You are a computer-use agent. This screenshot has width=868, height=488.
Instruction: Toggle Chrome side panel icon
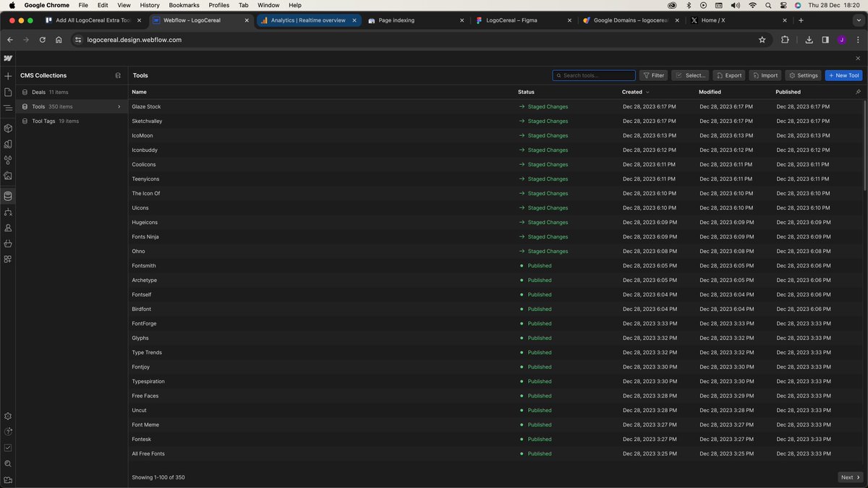pyautogui.click(x=825, y=40)
